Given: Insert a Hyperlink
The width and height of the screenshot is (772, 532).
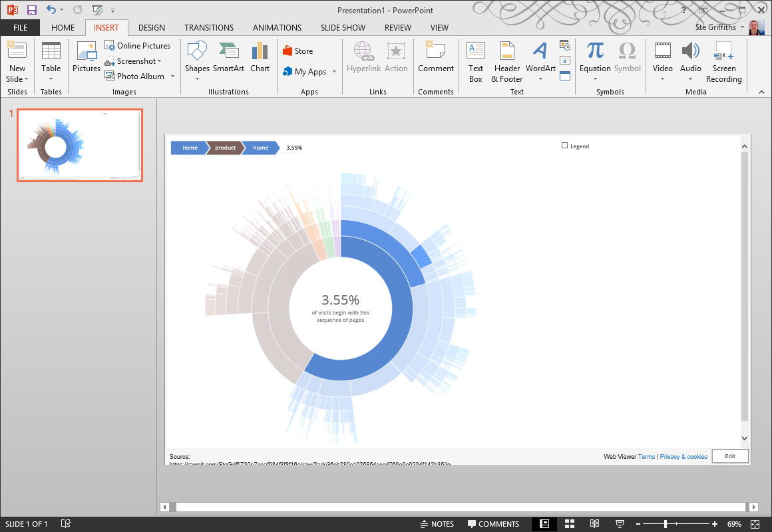Looking at the screenshot, I should [363, 59].
